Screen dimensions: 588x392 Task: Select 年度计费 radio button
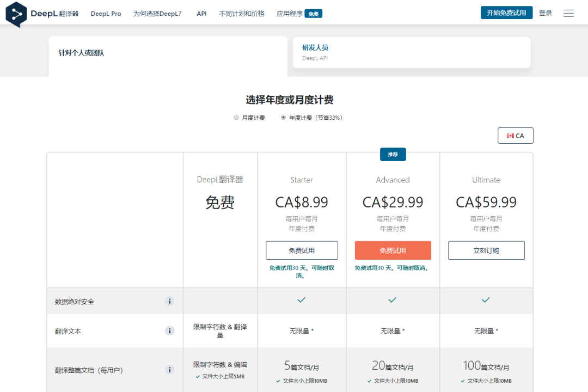pyautogui.click(x=283, y=118)
